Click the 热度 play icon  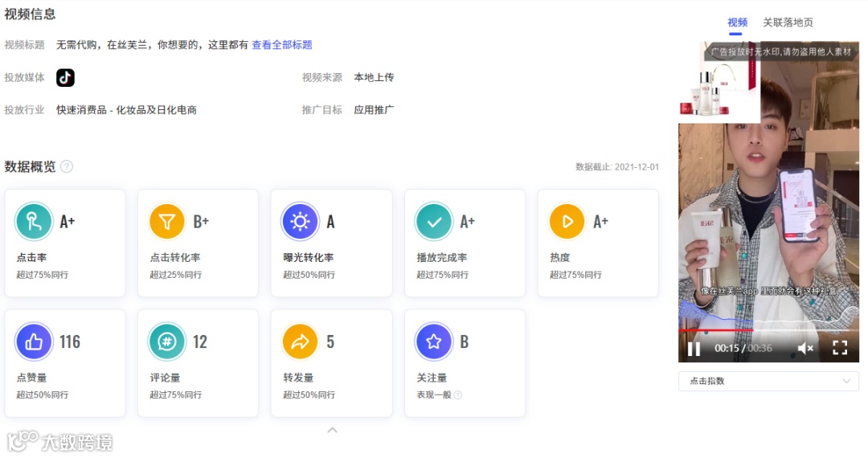tap(567, 222)
